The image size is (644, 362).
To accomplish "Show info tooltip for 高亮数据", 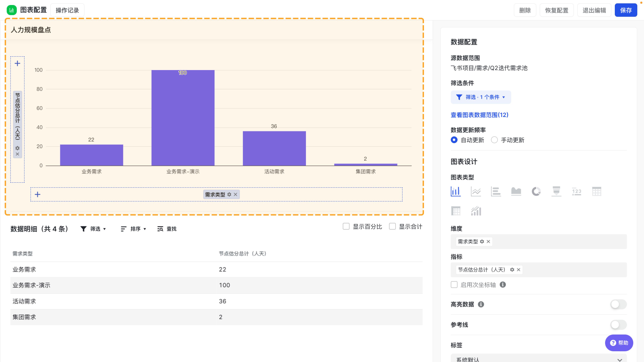I will coord(481,305).
